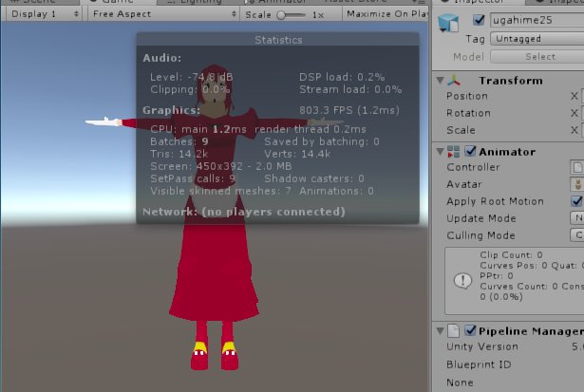Click the Batches: 9 statistic
The height and width of the screenshot is (392, 584).
click(179, 141)
